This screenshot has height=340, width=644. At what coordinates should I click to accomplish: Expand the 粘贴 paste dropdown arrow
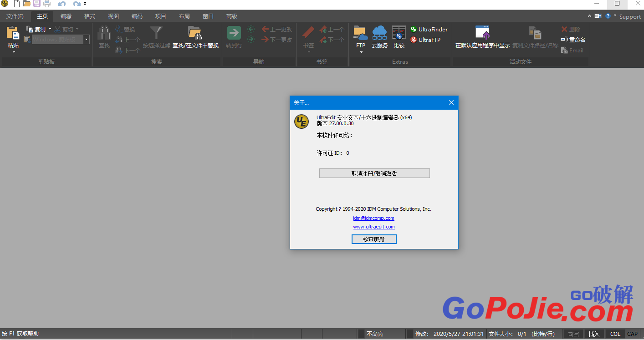coord(14,52)
